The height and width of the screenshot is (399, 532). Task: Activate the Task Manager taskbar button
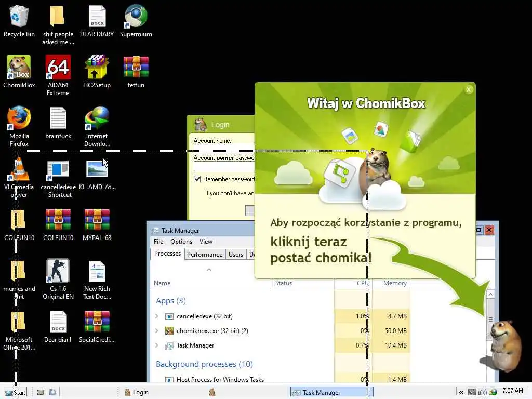(331, 392)
